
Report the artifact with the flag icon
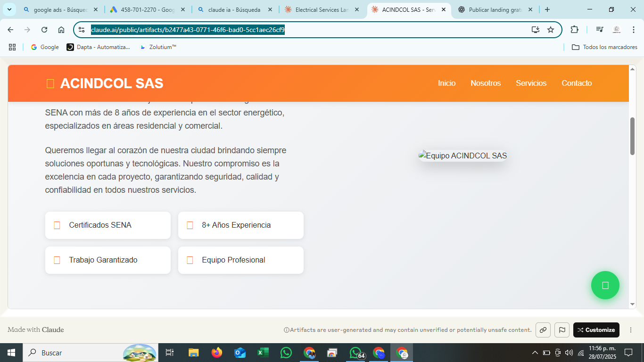[x=562, y=330]
